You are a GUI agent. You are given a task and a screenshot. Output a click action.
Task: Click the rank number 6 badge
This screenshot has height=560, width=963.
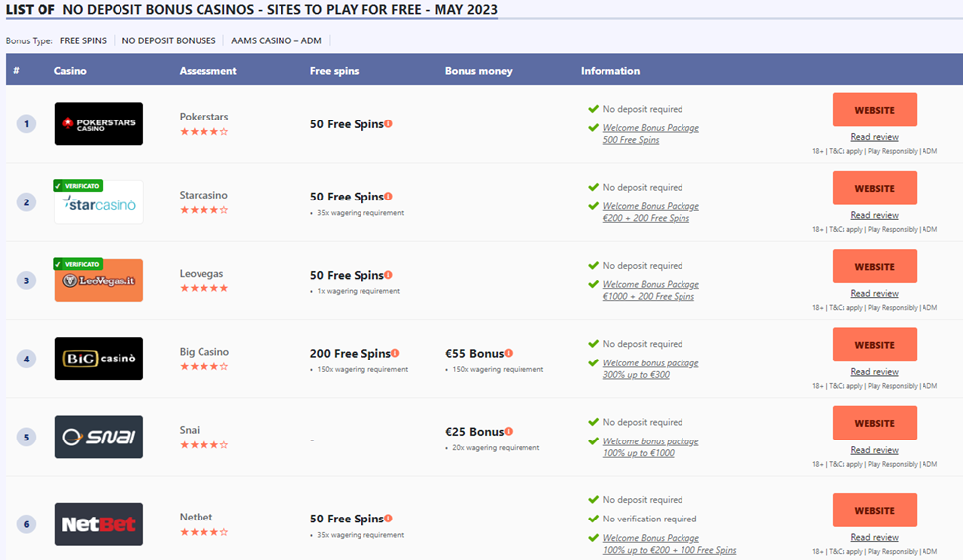(26, 524)
